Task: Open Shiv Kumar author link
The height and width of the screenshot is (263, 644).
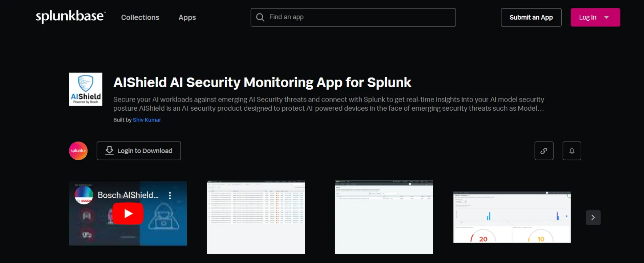Action: 147,120
